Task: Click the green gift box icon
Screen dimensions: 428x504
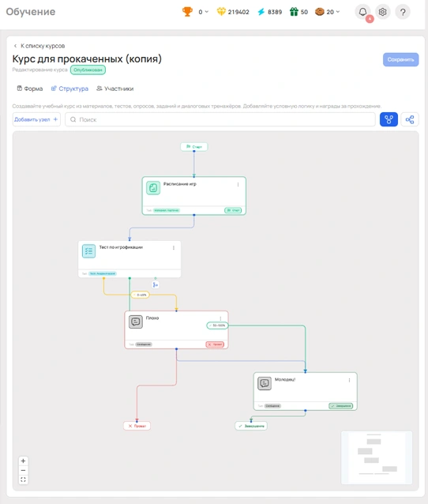Action: point(294,12)
